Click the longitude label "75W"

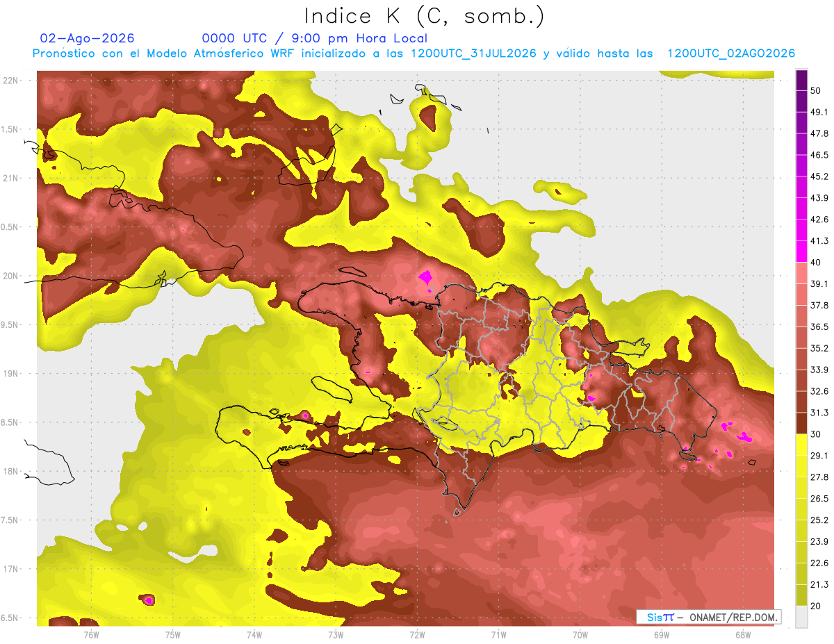click(172, 634)
